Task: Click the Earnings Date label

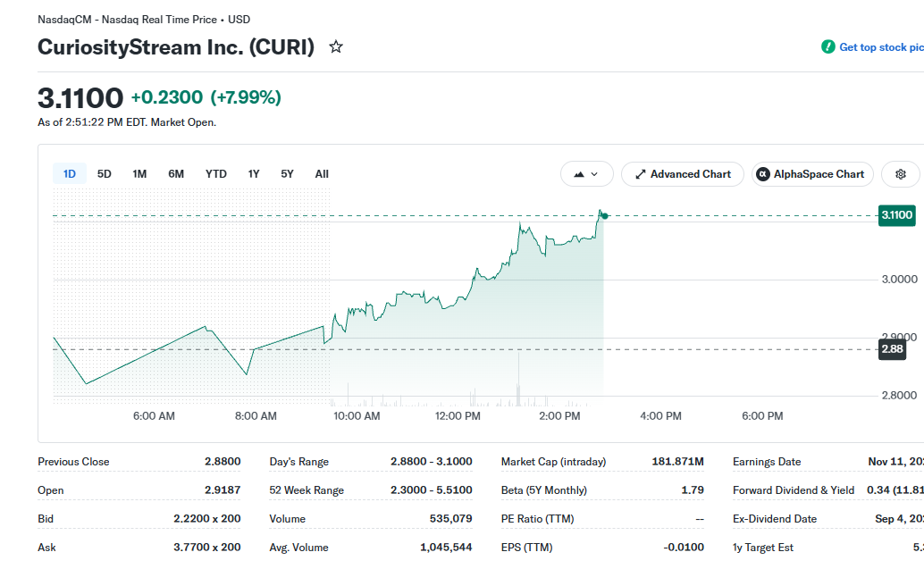Action: [767, 462]
